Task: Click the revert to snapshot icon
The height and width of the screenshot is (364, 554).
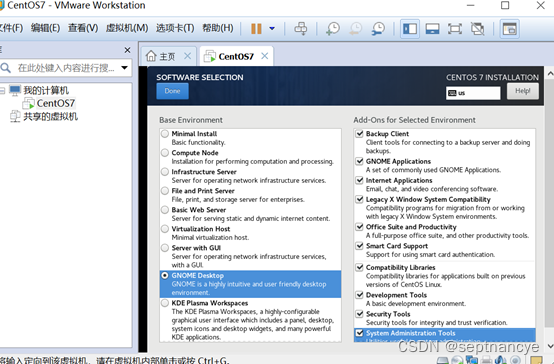Action: tap(356, 29)
